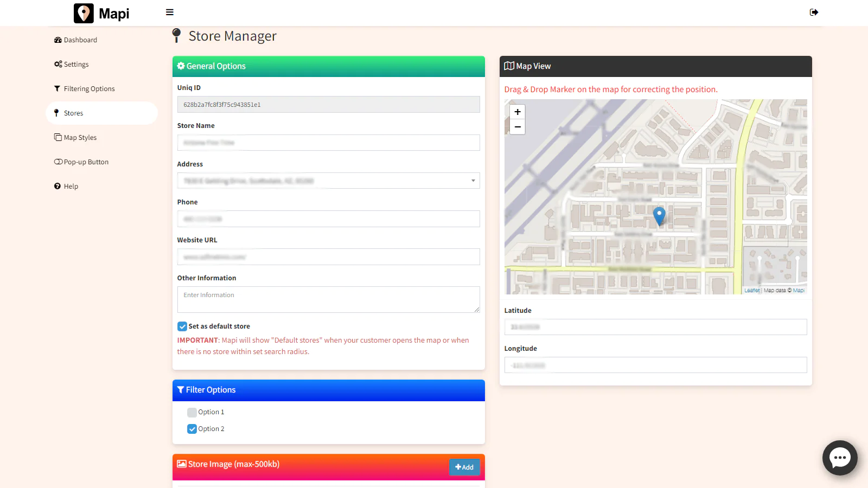This screenshot has width=868, height=488.
Task: Click the 'Drag & Drop Marker' instruction text
Action: point(611,89)
